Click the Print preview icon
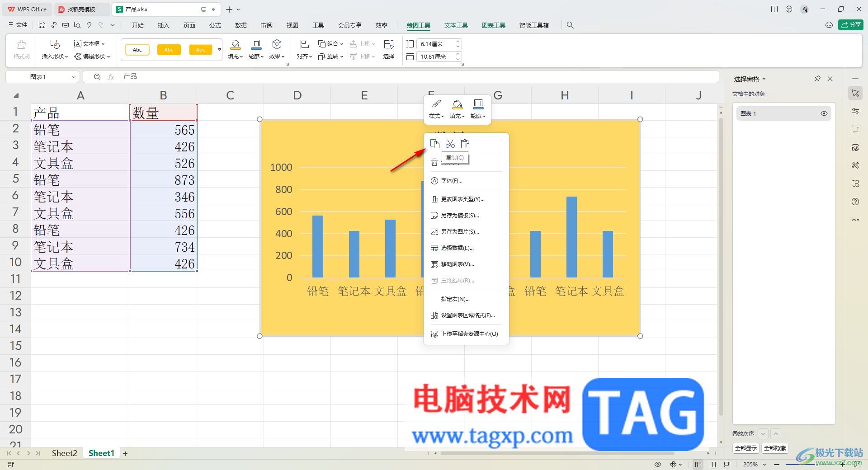Screen dimensions: 868x470 click(x=77, y=25)
